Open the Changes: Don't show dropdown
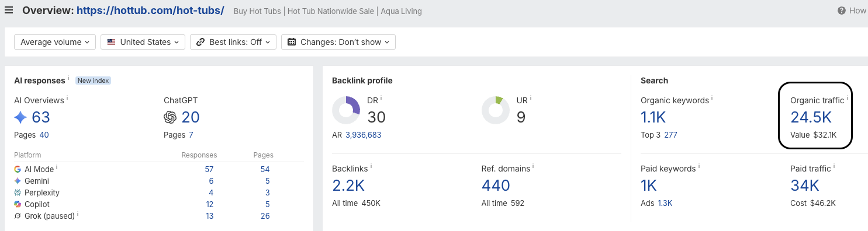868x231 pixels. pos(338,42)
